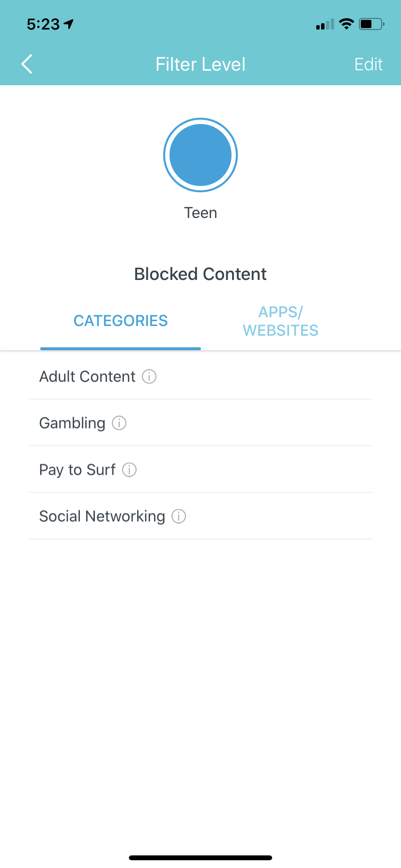Tap Pay to Surf info icon

[129, 469]
